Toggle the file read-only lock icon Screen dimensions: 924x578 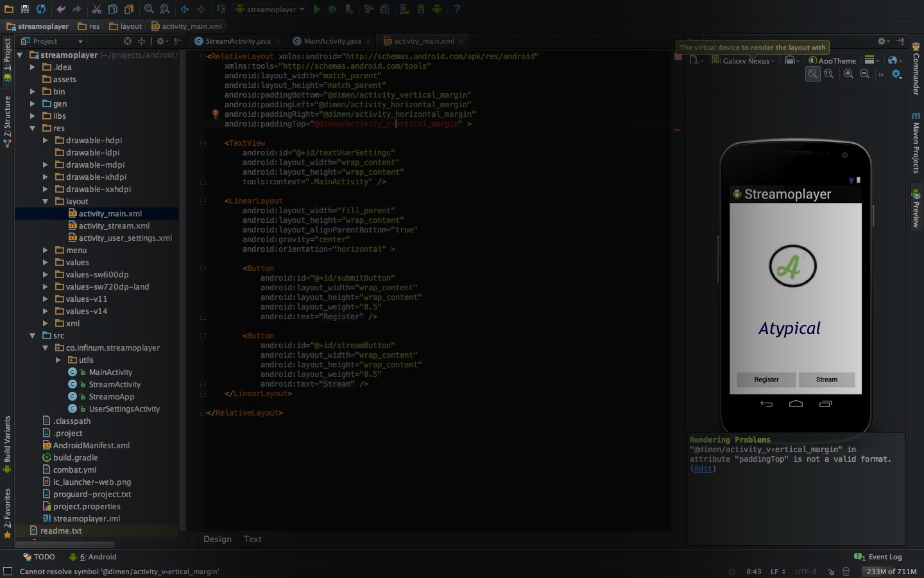click(x=831, y=572)
